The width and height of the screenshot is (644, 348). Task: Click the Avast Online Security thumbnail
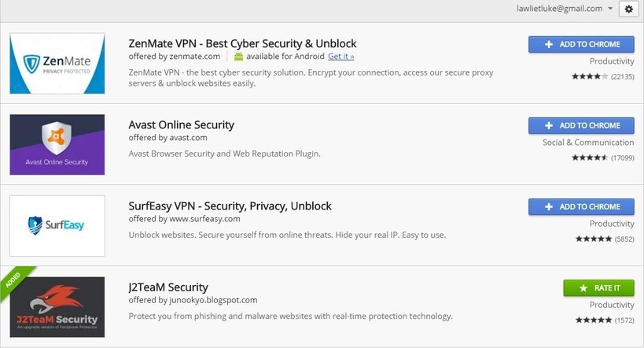(x=57, y=144)
